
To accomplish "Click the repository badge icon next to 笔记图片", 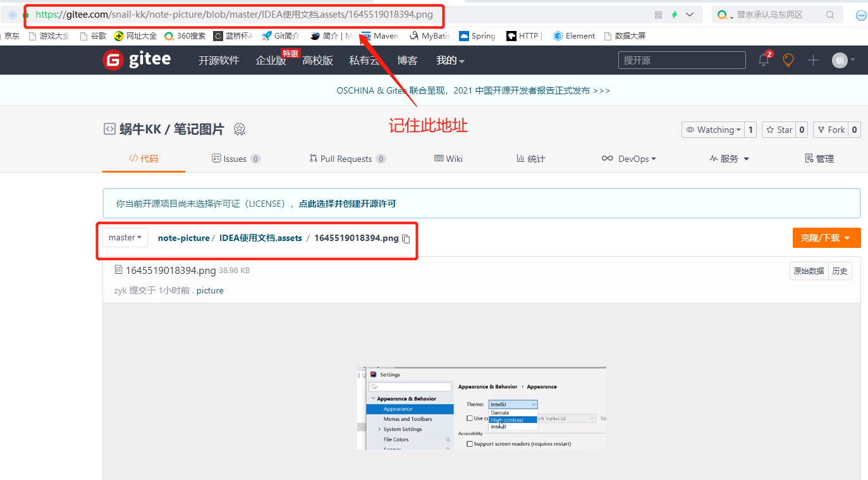I will [x=240, y=129].
